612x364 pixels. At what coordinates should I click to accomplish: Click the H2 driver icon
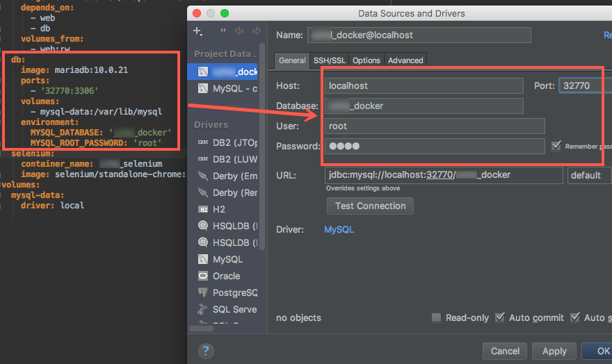click(x=203, y=209)
